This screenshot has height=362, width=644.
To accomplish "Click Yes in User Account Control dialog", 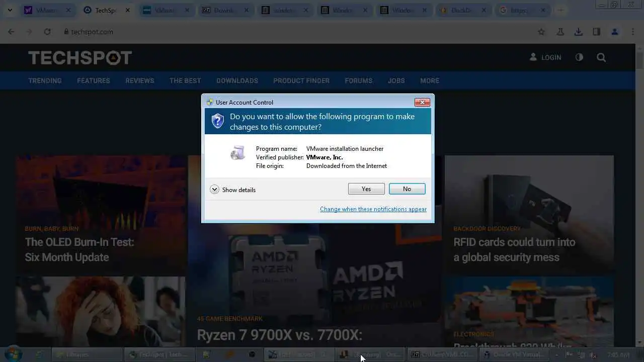I will [366, 189].
